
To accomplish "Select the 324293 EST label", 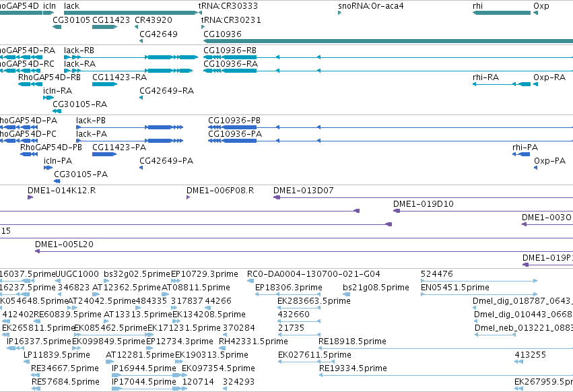I will coord(238,382).
